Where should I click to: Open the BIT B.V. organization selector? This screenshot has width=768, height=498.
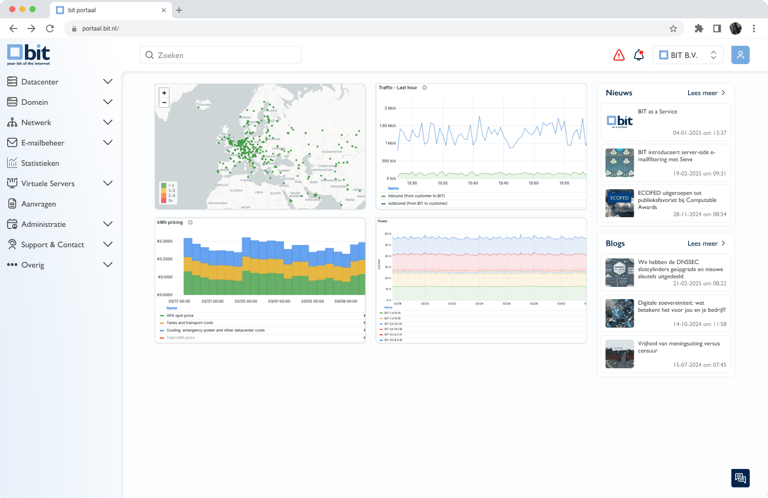click(688, 55)
